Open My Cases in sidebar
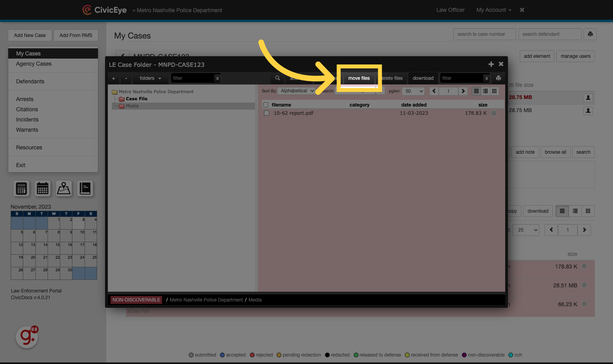This screenshot has width=613, height=364. pos(53,53)
